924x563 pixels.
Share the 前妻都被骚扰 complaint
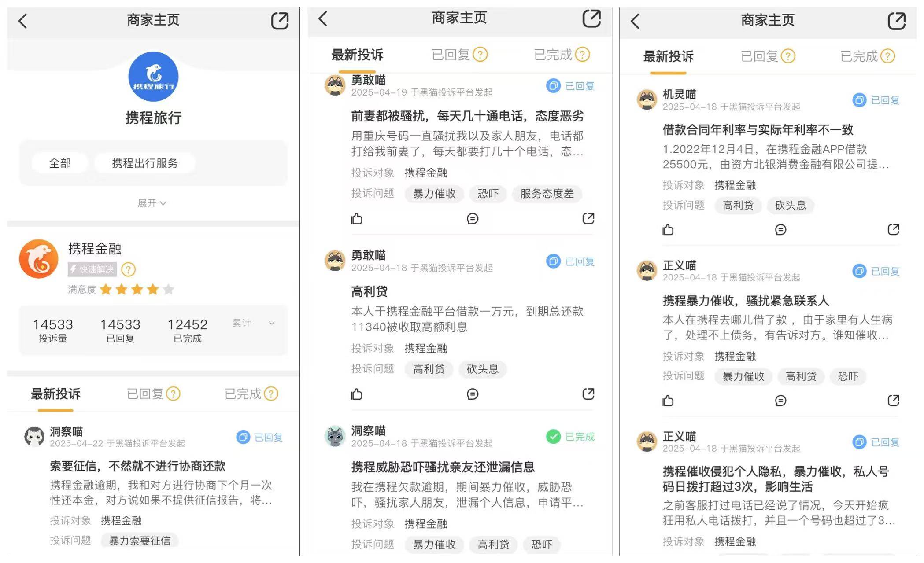588,218
